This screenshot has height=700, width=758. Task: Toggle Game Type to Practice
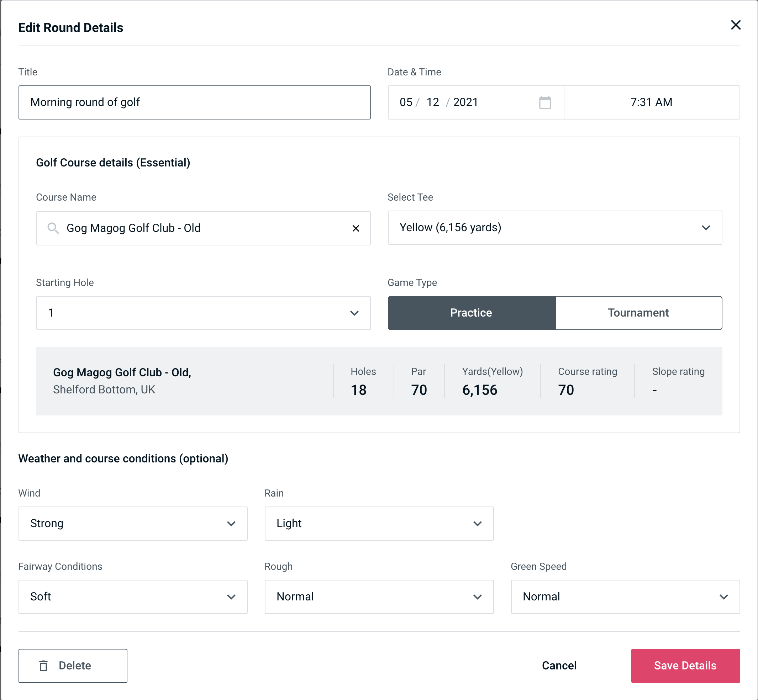pyautogui.click(x=471, y=313)
